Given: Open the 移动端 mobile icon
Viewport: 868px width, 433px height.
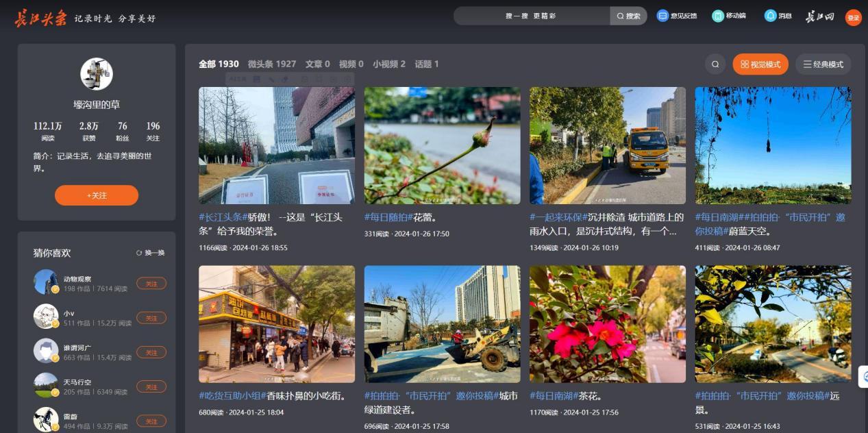Looking at the screenshot, I should (717, 16).
